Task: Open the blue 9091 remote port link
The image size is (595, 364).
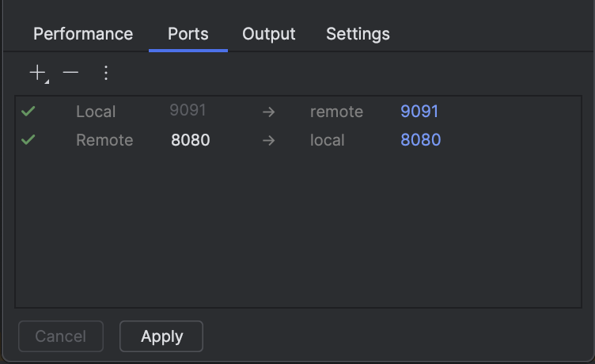Action: click(419, 112)
